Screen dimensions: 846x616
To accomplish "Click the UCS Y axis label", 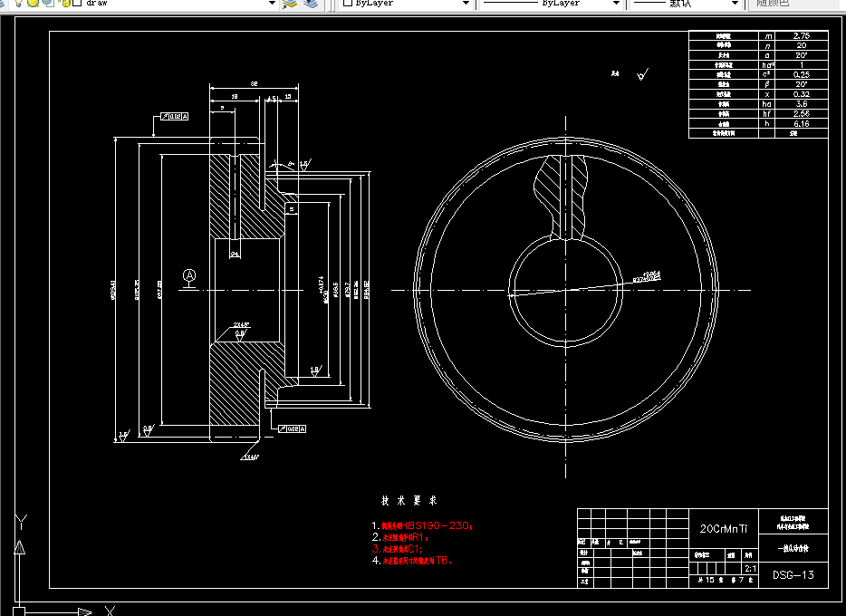I will (21, 522).
